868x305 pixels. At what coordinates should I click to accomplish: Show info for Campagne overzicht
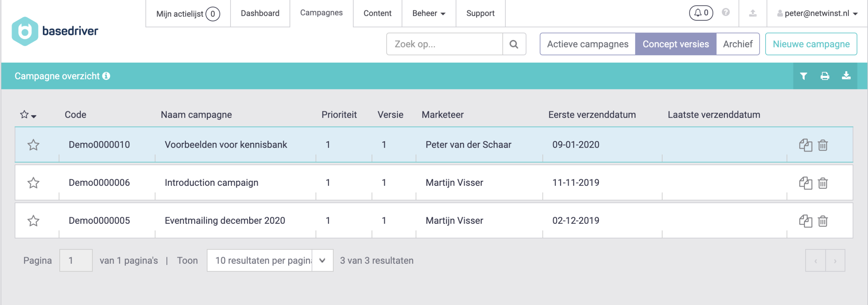[106, 76]
